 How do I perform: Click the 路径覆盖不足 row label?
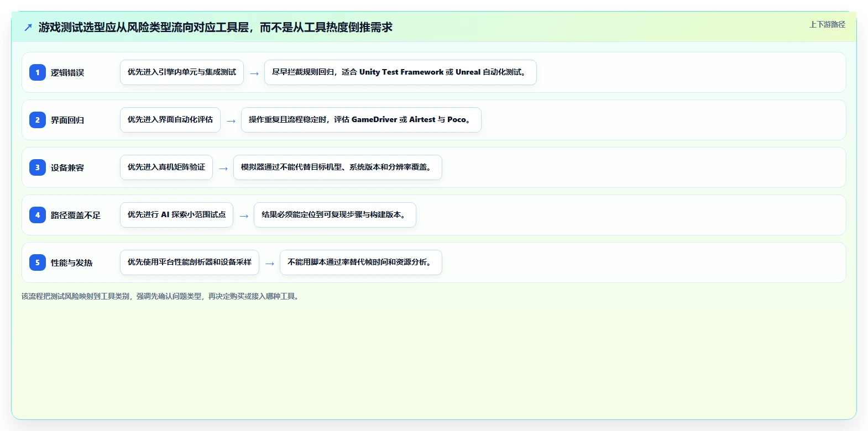pyautogui.click(x=76, y=215)
